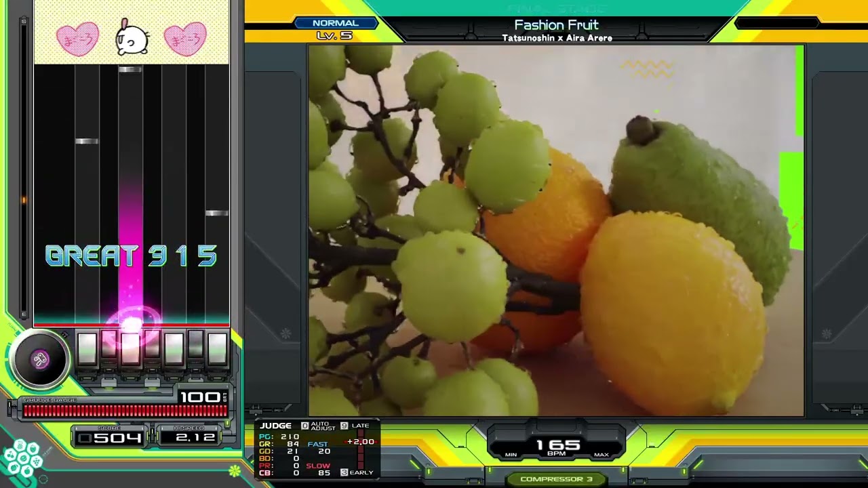This screenshot has width=868, height=488.
Task: Click the PG 210 judgement row
Action: (x=279, y=437)
